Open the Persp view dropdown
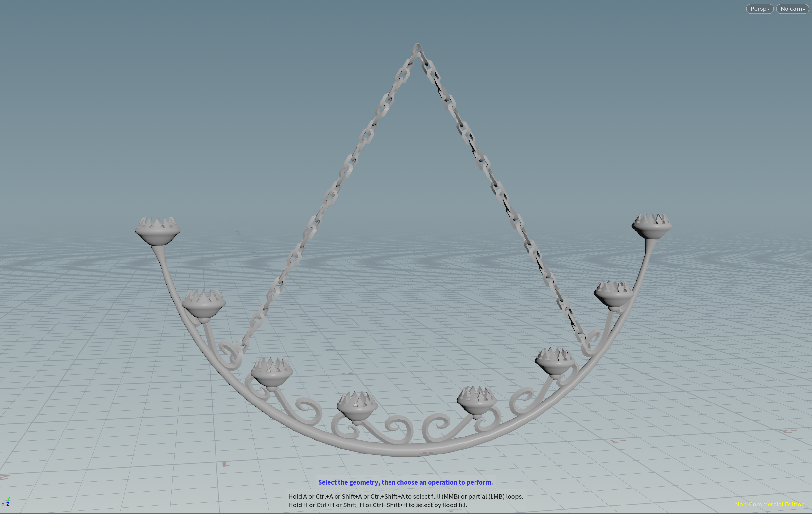Image resolution: width=812 pixels, height=514 pixels. [x=759, y=9]
